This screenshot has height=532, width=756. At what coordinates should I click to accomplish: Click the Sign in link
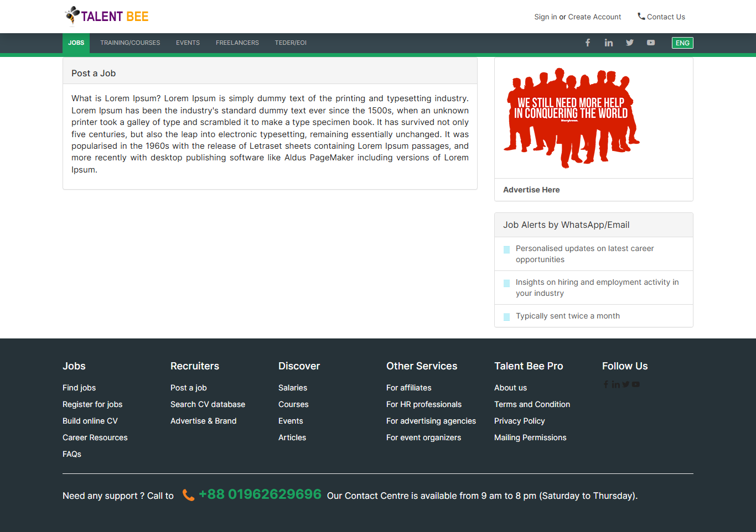545,17
